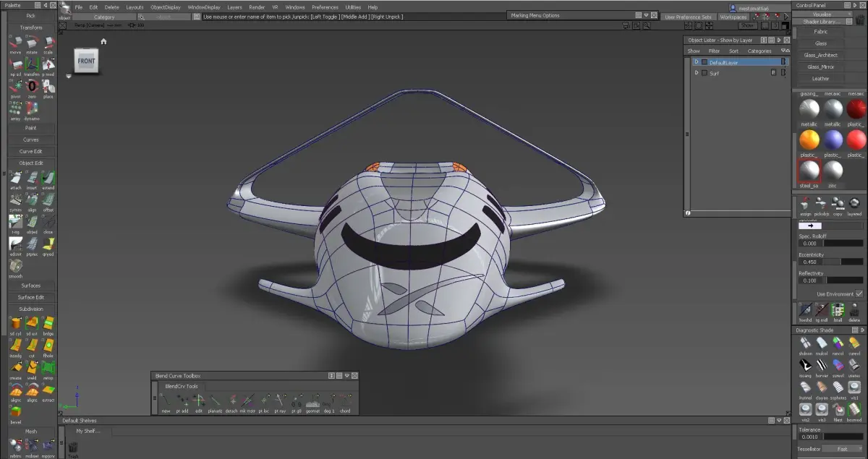
Task: Expand the Surf layer tree node
Action: [697, 73]
